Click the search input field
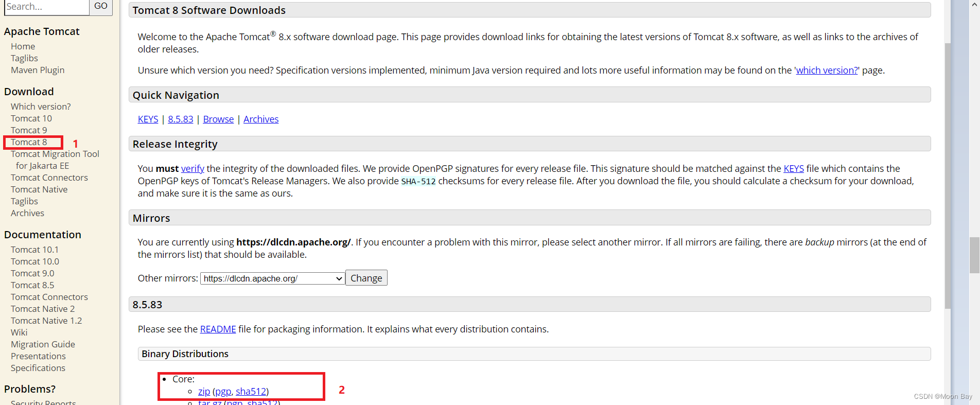 tap(47, 7)
